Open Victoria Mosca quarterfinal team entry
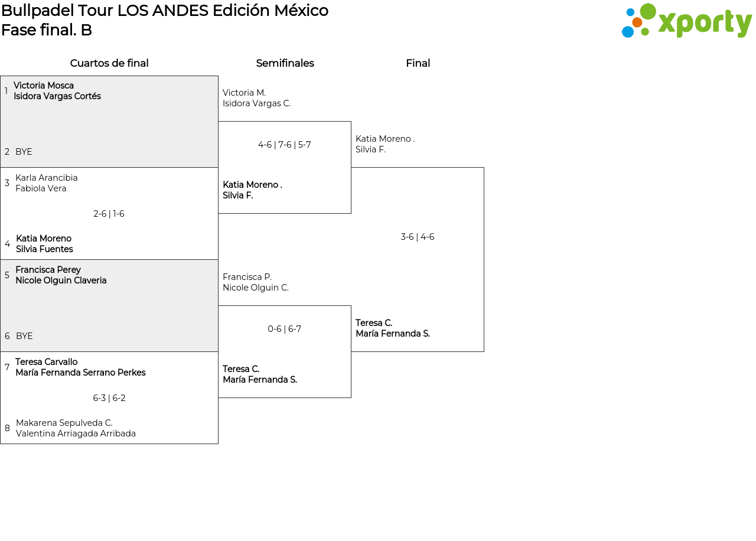 (x=57, y=91)
